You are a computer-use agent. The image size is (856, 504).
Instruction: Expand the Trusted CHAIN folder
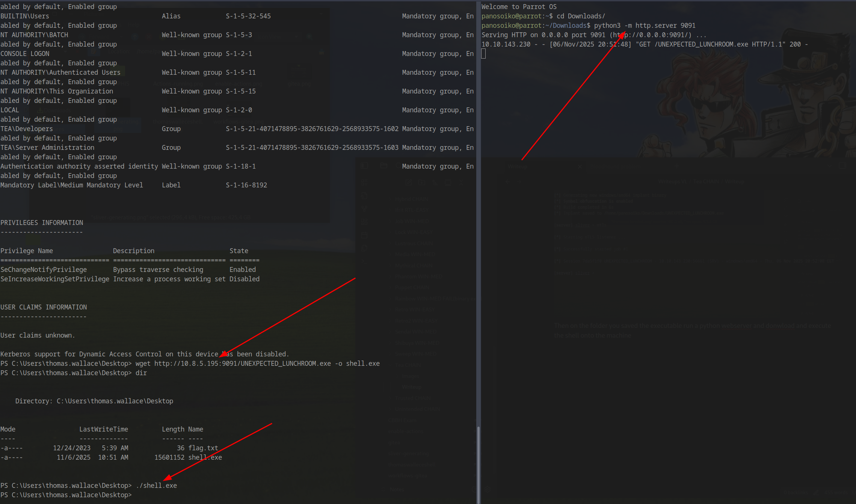click(412, 398)
